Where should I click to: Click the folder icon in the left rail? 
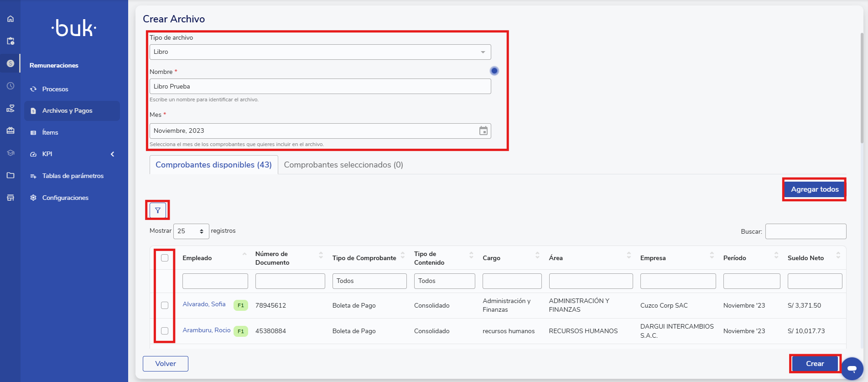point(10,175)
